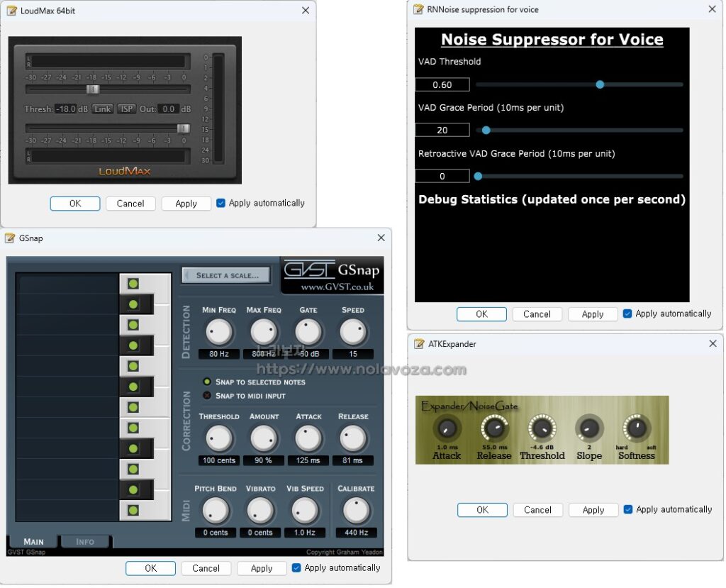Switch to the Main tab in GSnap
The height and width of the screenshot is (588, 726).
click(33, 542)
